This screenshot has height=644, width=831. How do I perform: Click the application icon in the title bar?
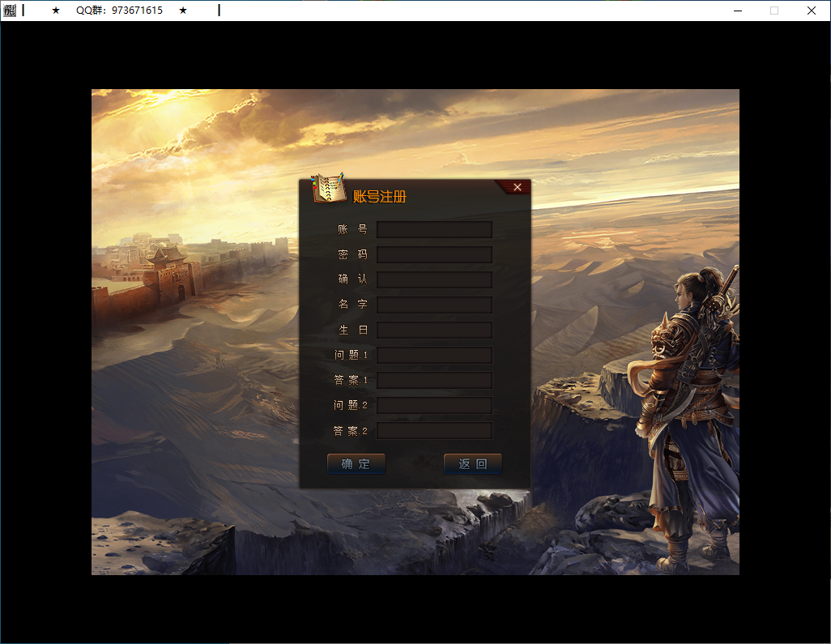[x=10, y=10]
